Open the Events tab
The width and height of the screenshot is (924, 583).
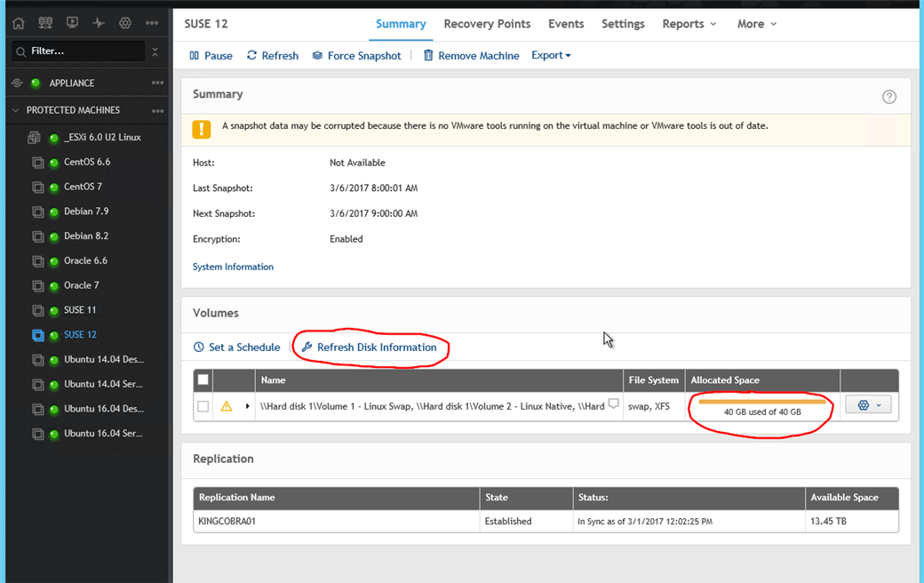pos(566,24)
